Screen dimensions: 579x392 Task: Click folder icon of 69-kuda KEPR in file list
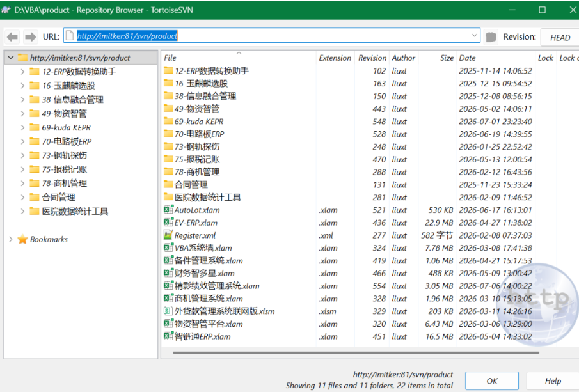[168, 121]
